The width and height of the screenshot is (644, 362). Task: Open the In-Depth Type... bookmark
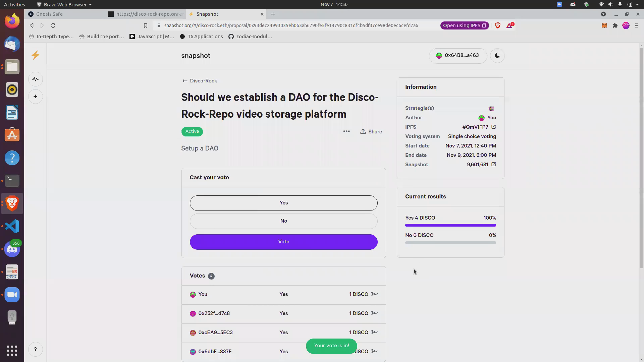tap(51, 37)
